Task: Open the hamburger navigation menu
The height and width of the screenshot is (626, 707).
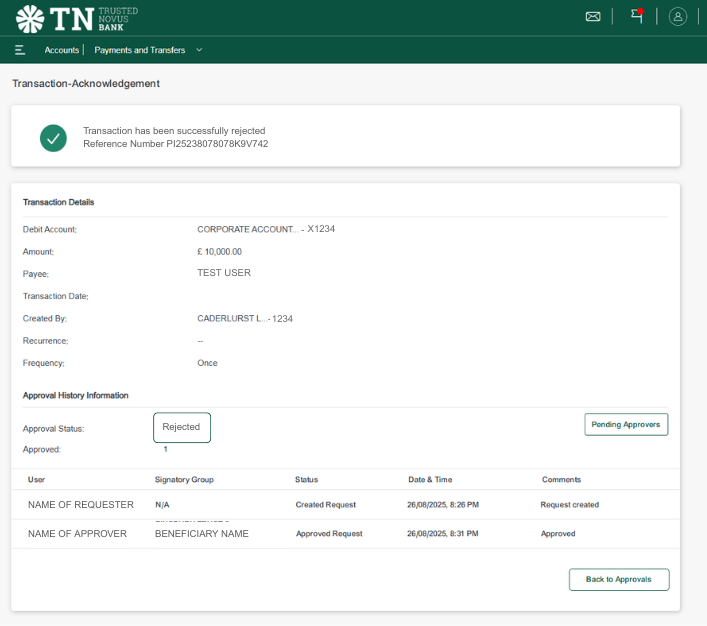Action: (x=20, y=50)
